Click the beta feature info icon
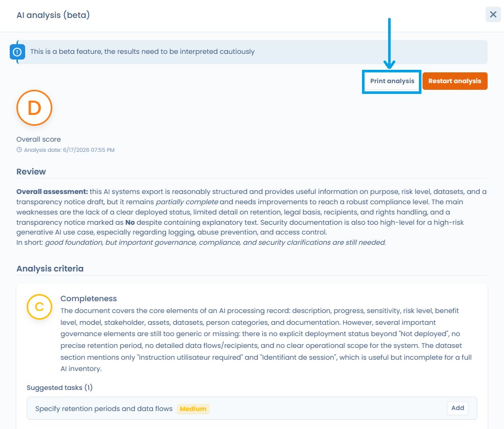 tap(17, 52)
